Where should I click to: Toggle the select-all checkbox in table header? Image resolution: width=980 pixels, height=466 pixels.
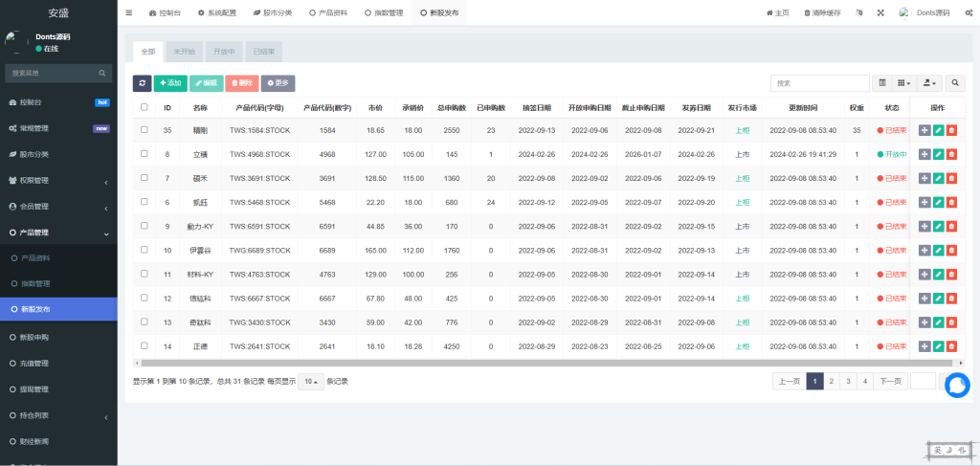[145, 107]
